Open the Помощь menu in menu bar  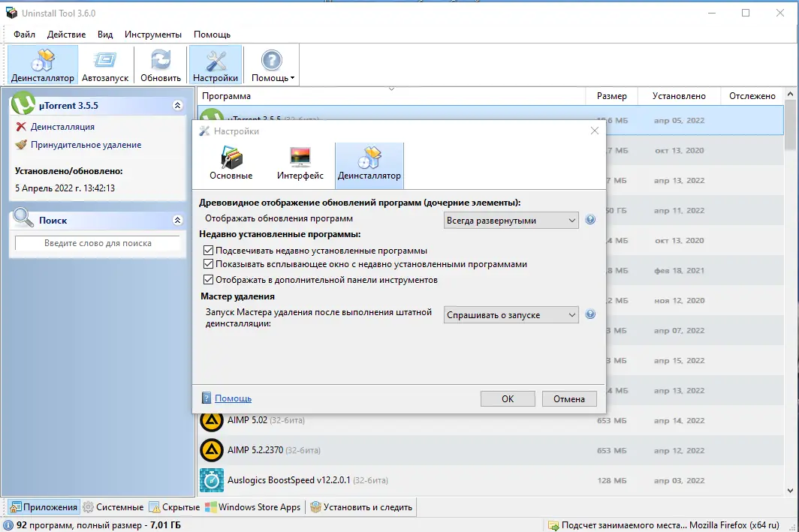click(x=212, y=34)
